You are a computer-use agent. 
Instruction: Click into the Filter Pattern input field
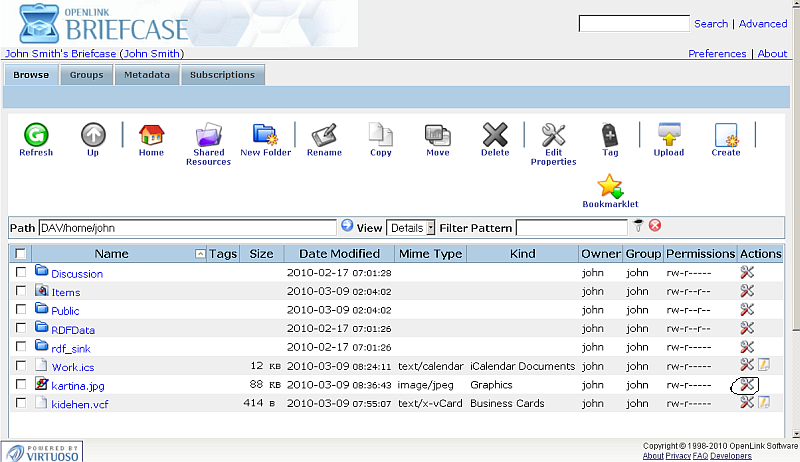(571, 228)
